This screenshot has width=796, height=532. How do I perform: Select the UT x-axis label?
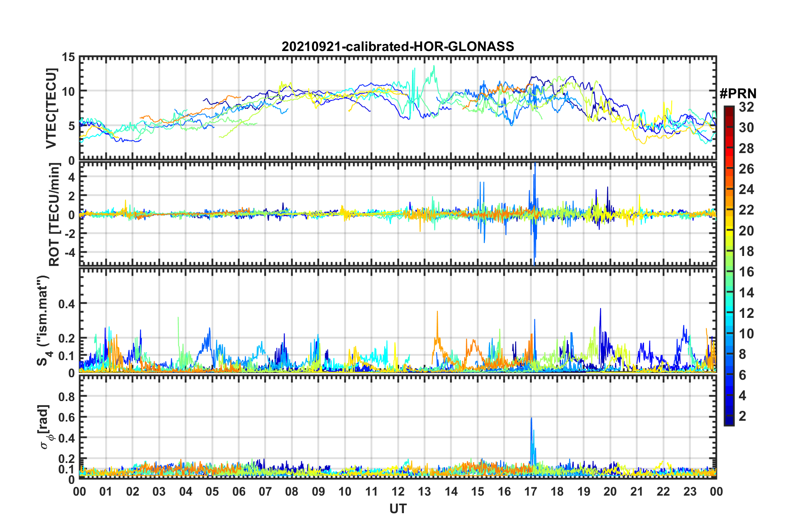(x=398, y=509)
